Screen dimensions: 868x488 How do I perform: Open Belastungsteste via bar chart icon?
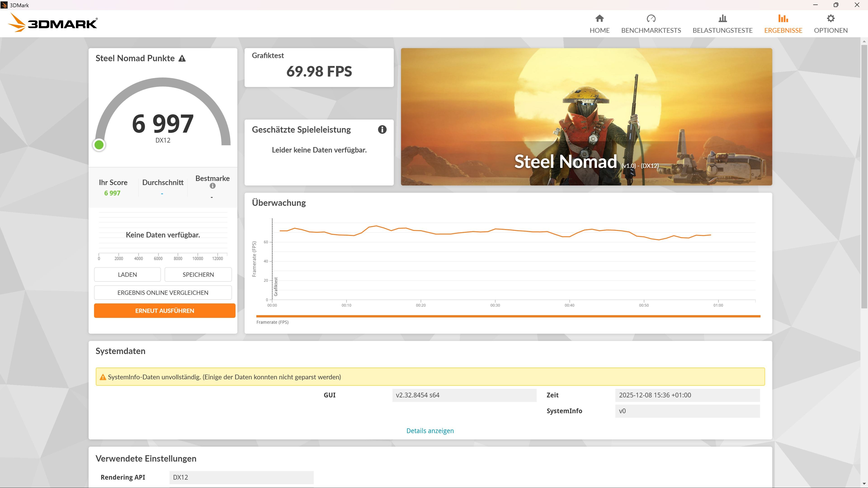click(x=722, y=19)
